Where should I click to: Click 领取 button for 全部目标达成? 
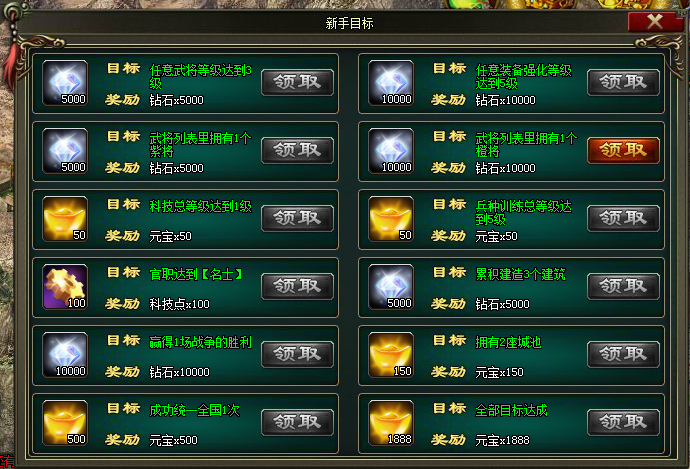click(623, 422)
